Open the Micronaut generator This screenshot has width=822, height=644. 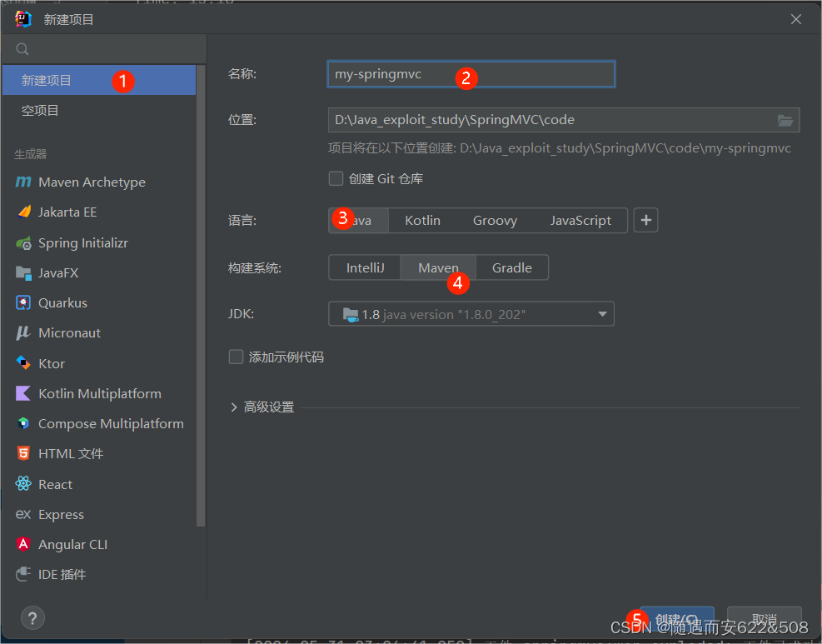point(70,332)
